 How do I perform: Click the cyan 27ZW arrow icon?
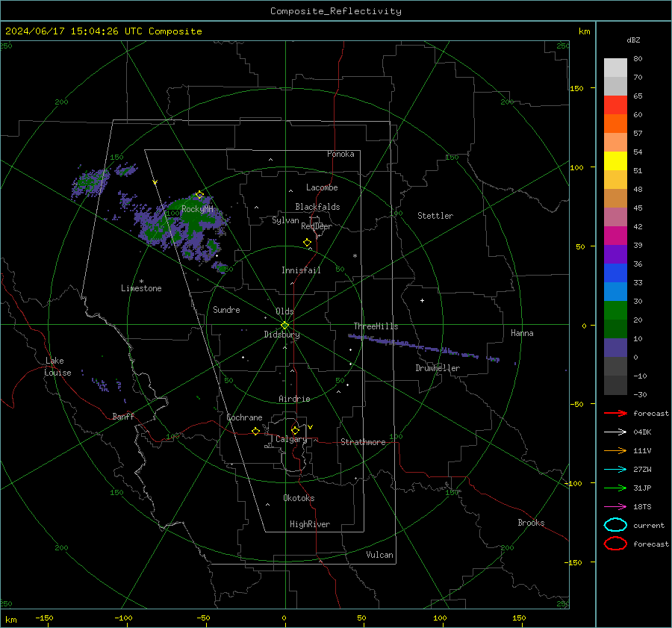[615, 470]
